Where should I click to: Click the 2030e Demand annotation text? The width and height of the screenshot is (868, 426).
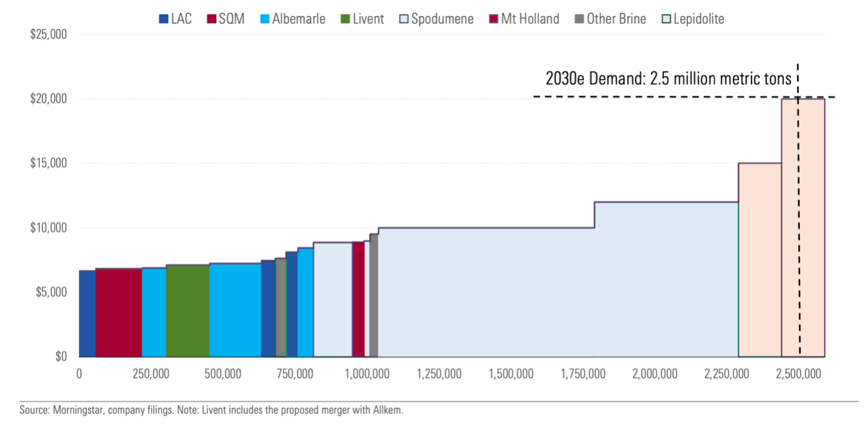click(668, 79)
